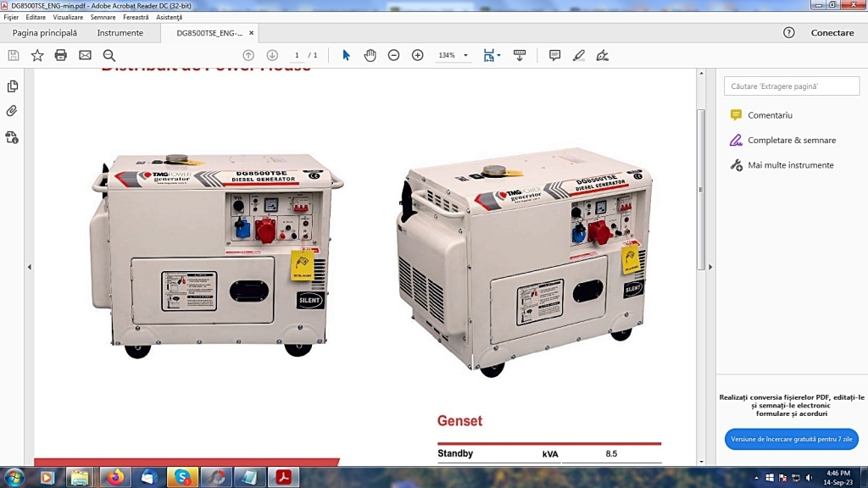Viewport: 868px width, 488px height.
Task: Click the tools search field
Action: click(x=792, y=86)
